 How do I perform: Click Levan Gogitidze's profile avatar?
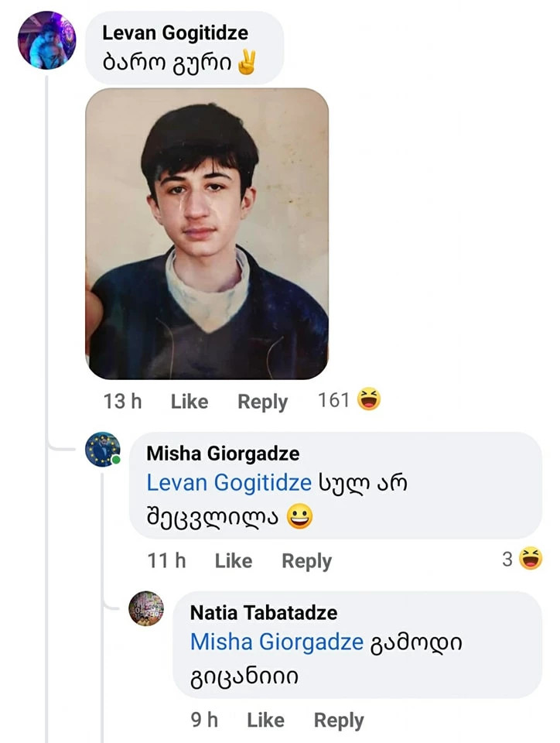pos(46,40)
